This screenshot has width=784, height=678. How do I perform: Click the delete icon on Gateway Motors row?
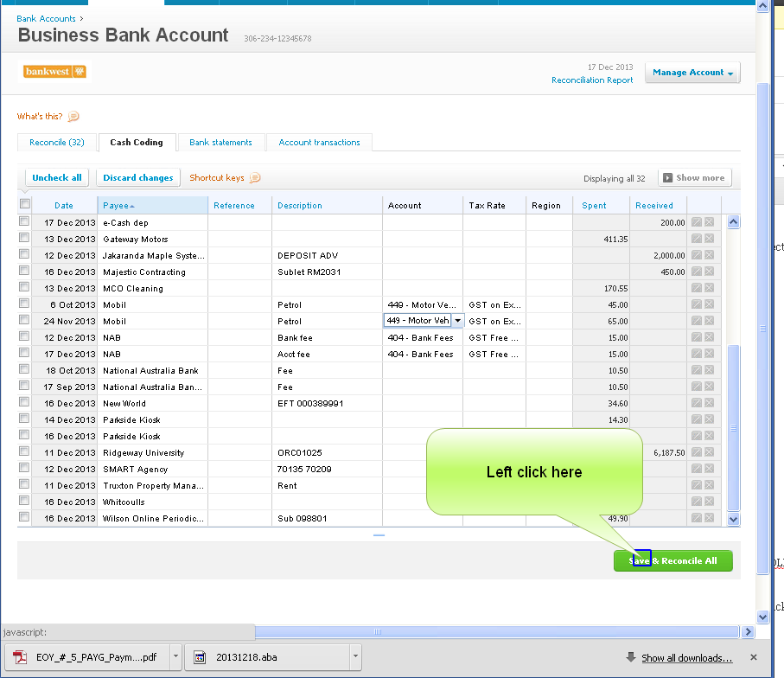point(709,240)
